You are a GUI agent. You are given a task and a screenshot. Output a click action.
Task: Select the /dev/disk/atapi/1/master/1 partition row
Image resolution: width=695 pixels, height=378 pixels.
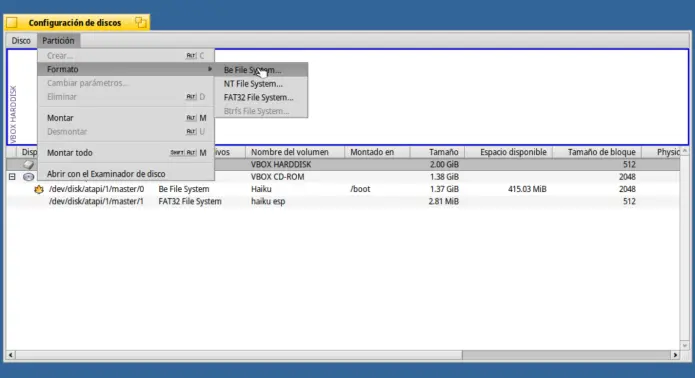(x=343, y=201)
